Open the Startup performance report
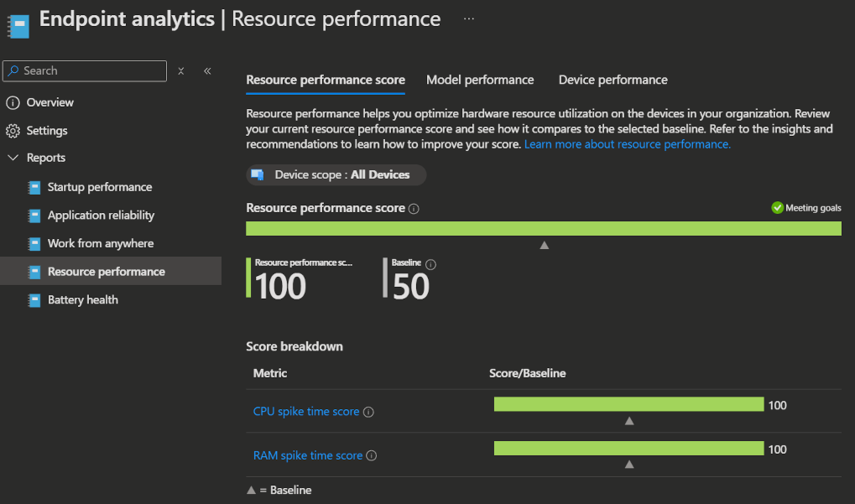This screenshot has width=855, height=504. 100,187
